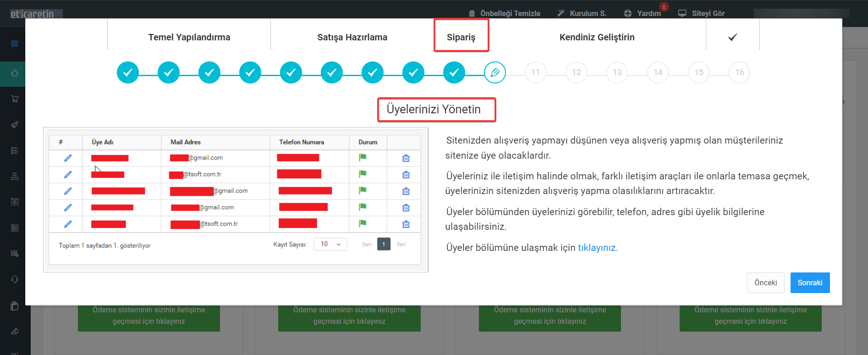Open the final checkmark tab

point(733,37)
